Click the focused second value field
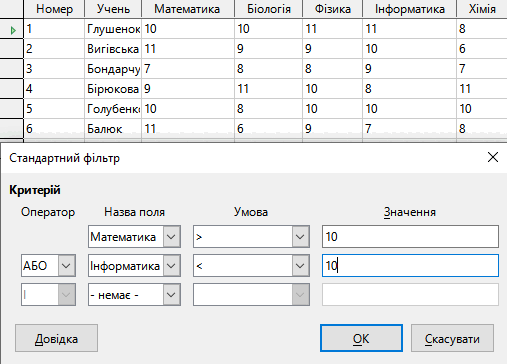Image resolution: width=507 pixels, height=364 pixels. coord(410,266)
